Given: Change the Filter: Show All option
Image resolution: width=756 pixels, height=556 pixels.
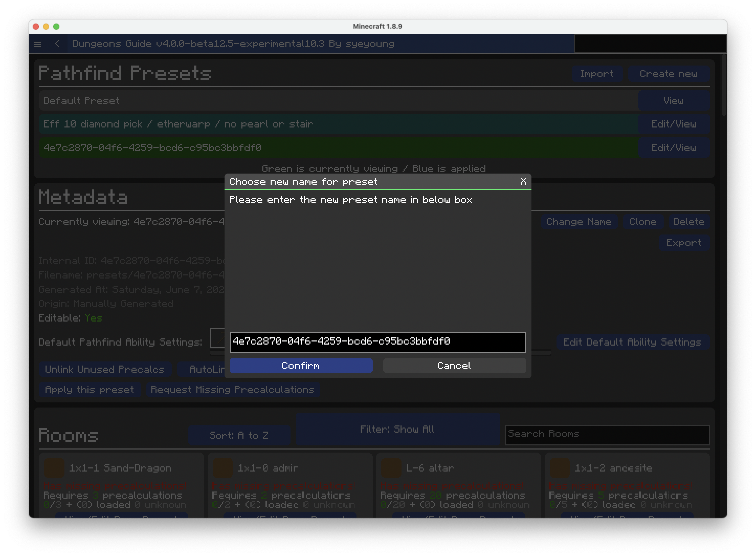Looking at the screenshot, I should pyautogui.click(x=397, y=429).
